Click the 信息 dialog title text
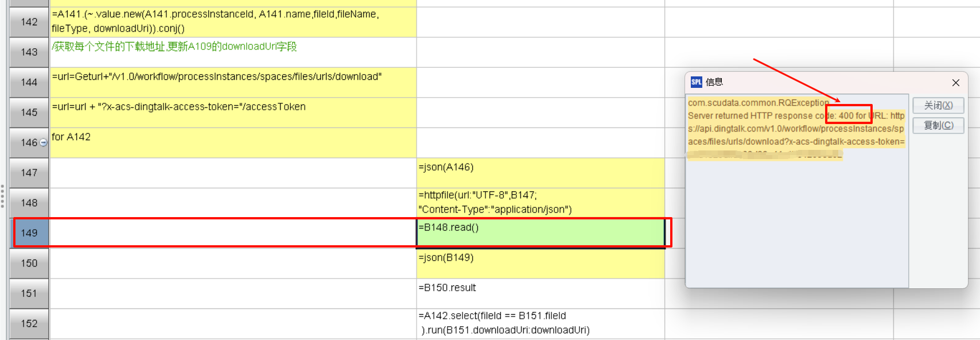Viewport: 980px width, 340px height. tap(714, 82)
